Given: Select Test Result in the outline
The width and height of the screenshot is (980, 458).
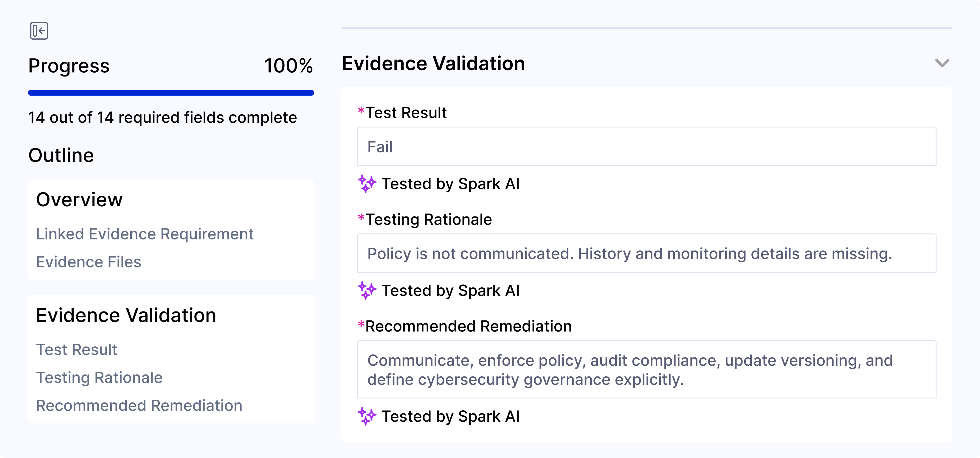Looking at the screenshot, I should pos(77,350).
